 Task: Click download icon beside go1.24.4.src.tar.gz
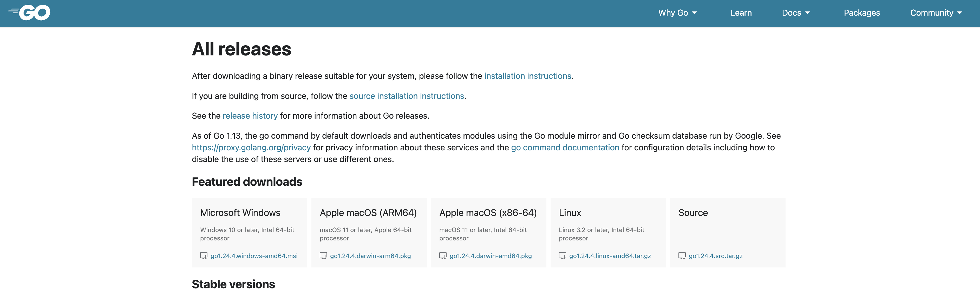coord(682,256)
